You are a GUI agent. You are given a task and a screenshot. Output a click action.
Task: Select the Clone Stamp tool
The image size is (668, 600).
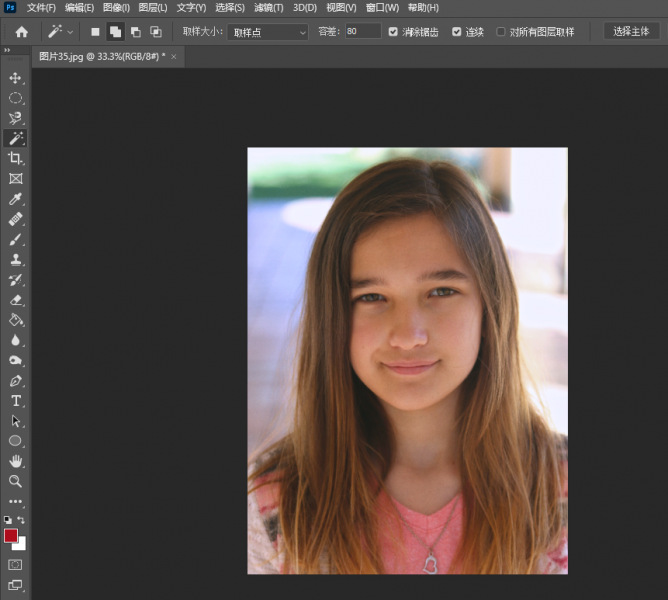point(15,260)
